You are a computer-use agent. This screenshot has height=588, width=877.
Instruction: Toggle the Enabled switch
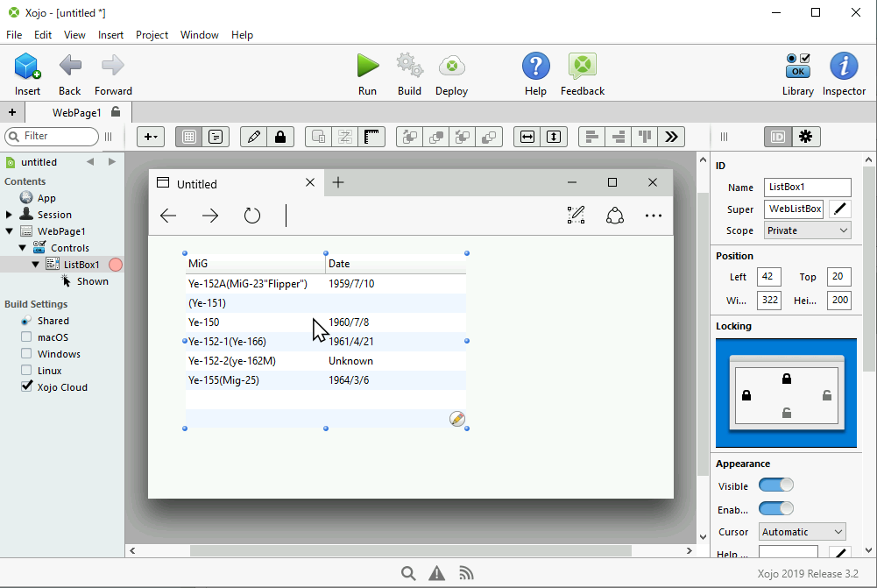tap(775, 508)
